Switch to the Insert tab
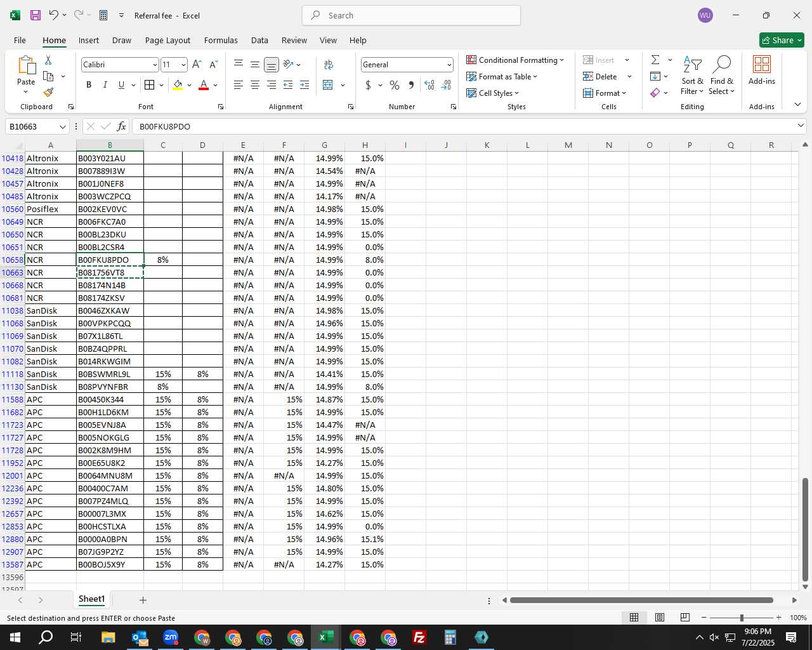 pyautogui.click(x=89, y=40)
